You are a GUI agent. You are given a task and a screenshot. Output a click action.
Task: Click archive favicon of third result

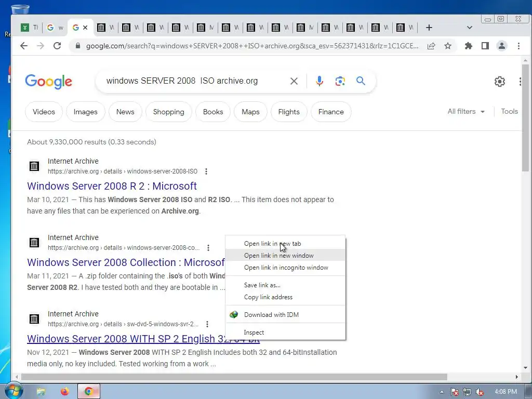point(34,319)
